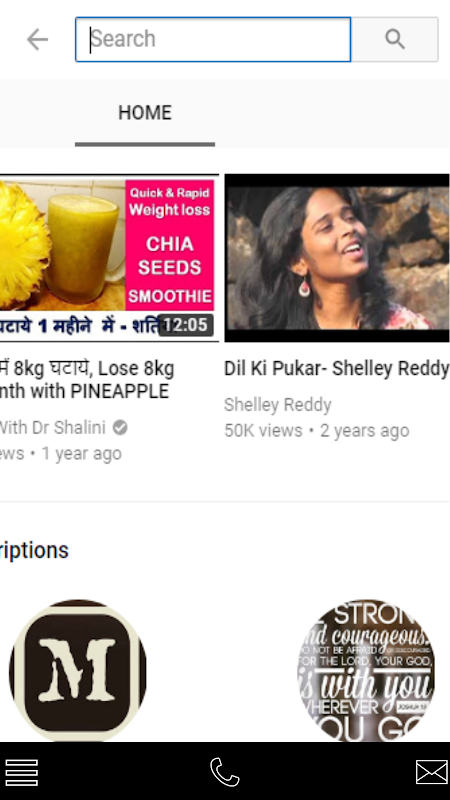Click the '1 year ago' video metadata
This screenshot has width=450, height=800.
(81, 454)
